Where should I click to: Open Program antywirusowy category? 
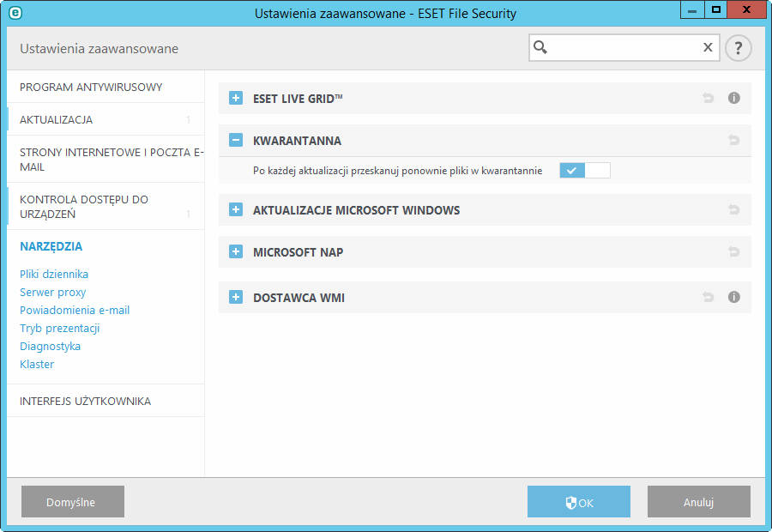tap(106, 88)
